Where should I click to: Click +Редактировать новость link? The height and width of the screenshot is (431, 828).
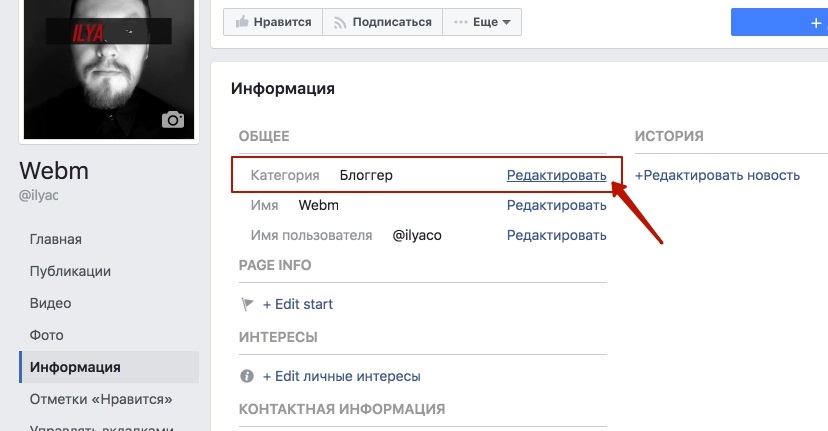pyautogui.click(x=717, y=175)
